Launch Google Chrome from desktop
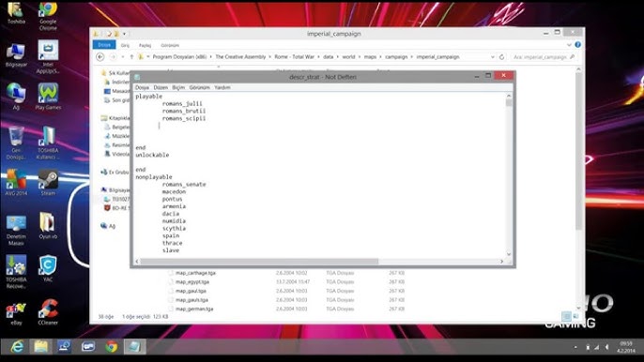644x362 pixels. (x=48, y=16)
